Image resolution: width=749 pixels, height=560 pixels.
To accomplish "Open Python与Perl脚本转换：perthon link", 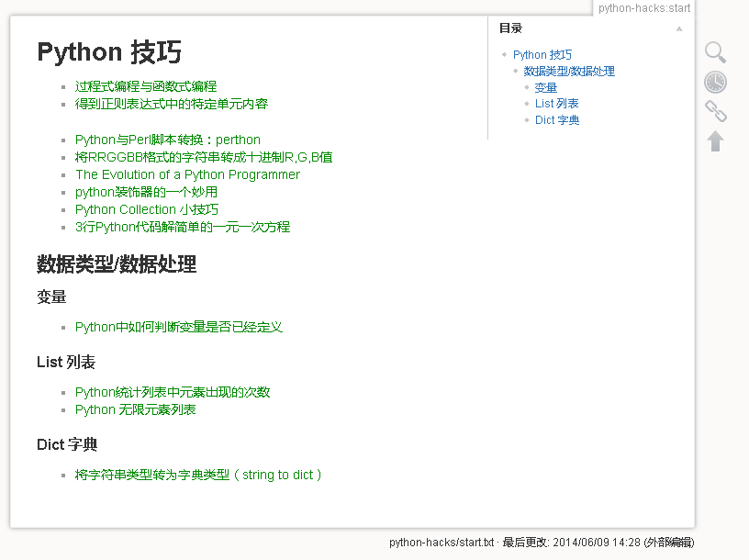I will (167, 140).
